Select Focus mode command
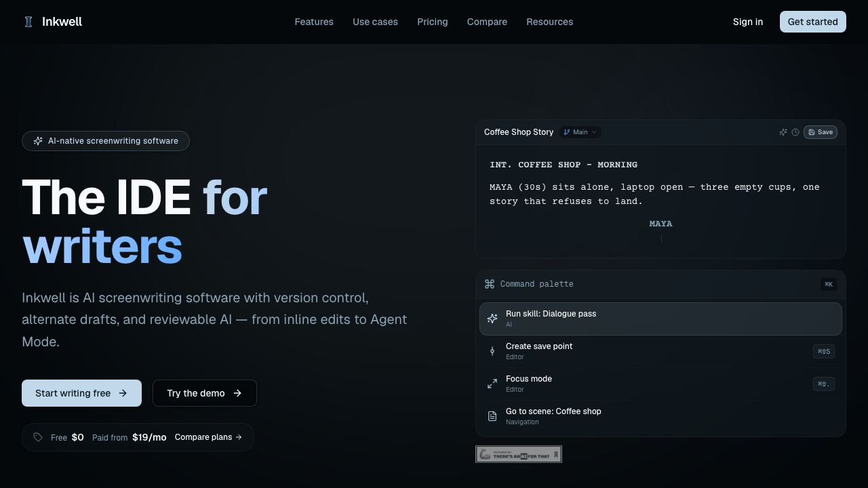 pos(660,384)
